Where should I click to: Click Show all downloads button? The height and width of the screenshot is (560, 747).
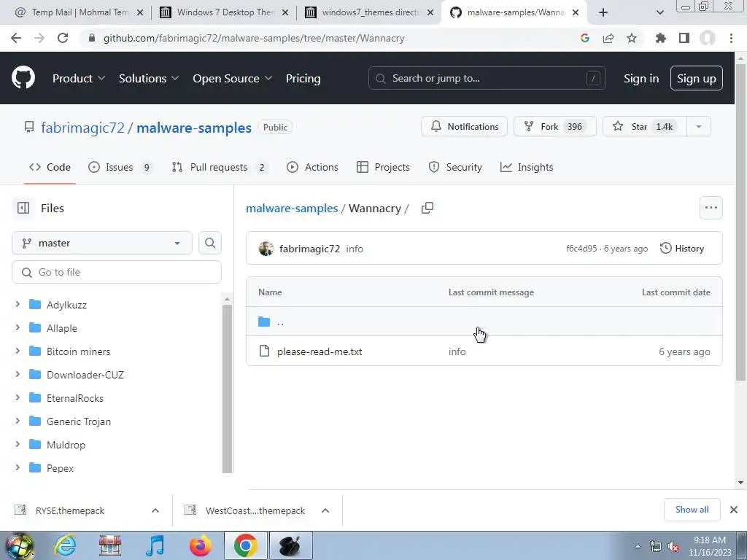[692, 510]
